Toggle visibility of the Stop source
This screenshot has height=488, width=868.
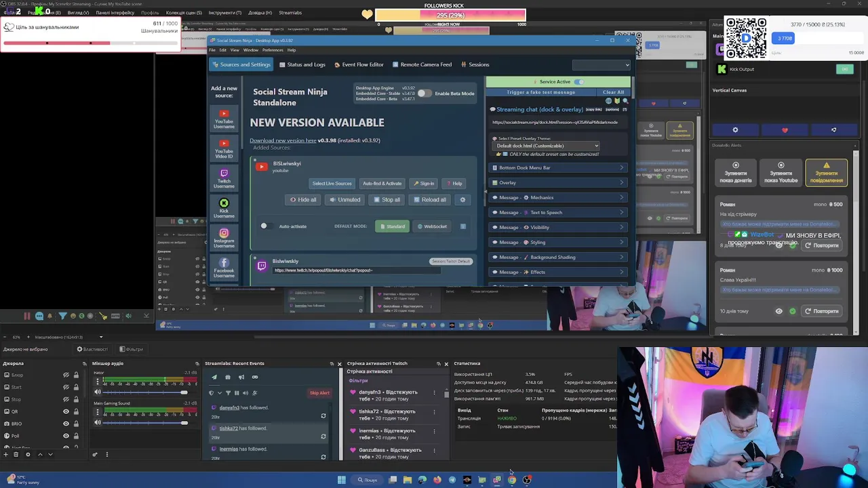(66, 399)
